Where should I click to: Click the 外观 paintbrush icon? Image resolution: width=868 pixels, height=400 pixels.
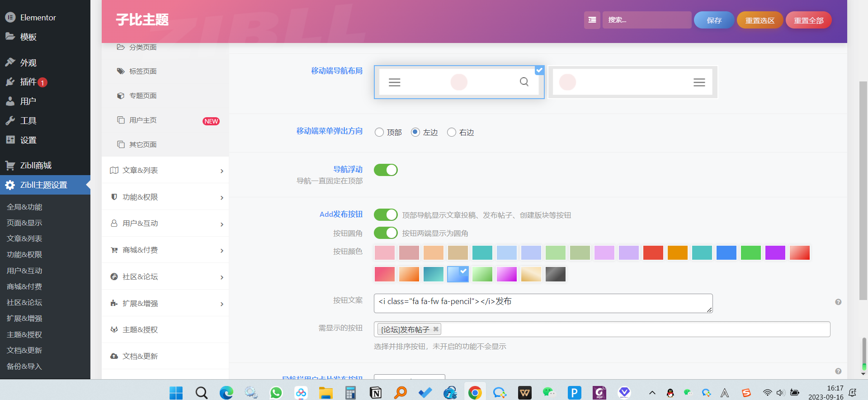tap(10, 62)
